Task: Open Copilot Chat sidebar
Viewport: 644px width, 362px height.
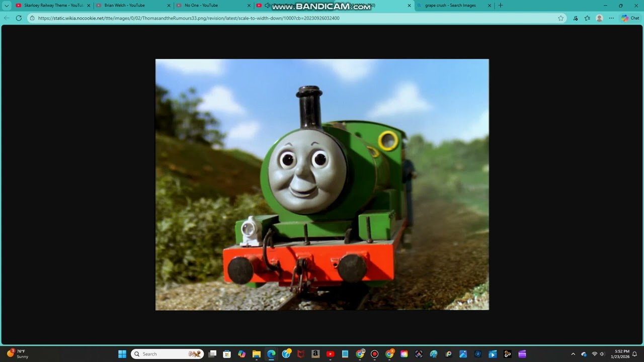Action: 630,18
